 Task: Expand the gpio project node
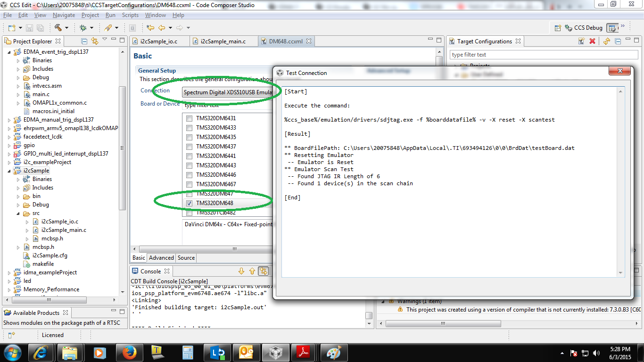coord(9,145)
